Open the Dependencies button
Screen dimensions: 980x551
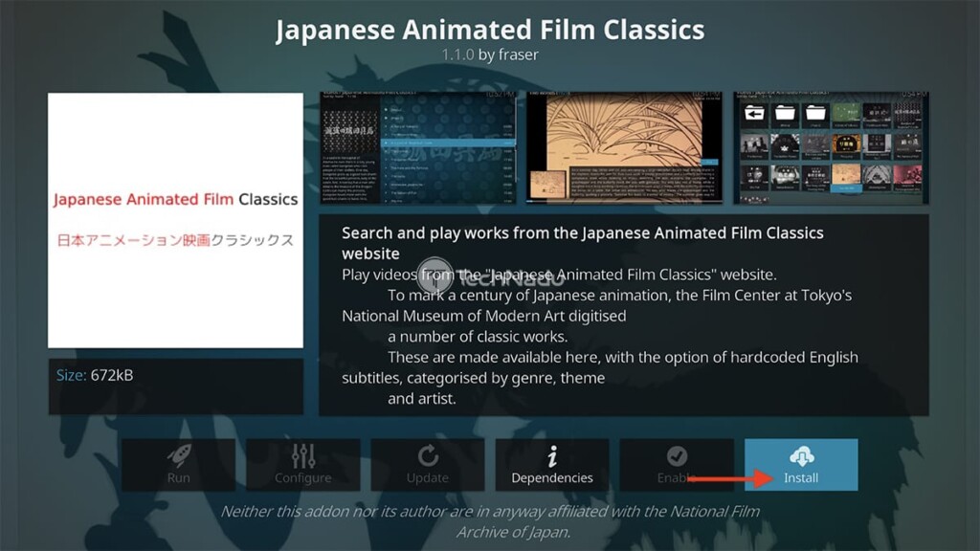click(552, 465)
